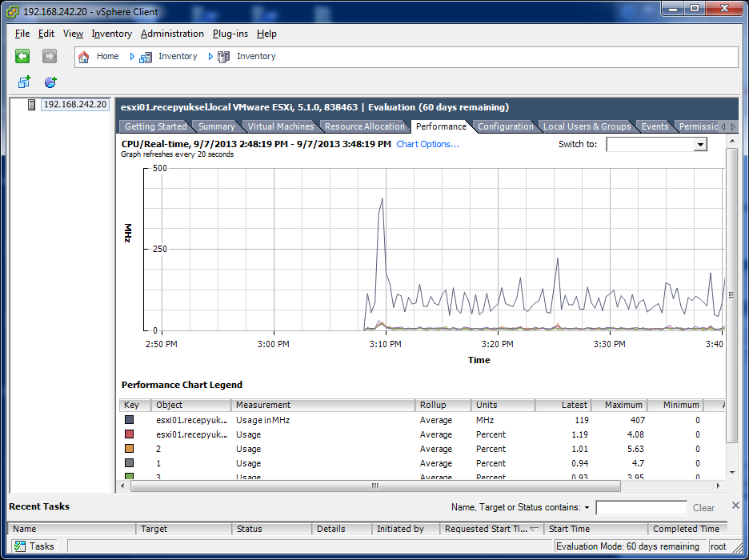
Task: Sort tasks by Requested Start Time column
Action: click(491, 529)
